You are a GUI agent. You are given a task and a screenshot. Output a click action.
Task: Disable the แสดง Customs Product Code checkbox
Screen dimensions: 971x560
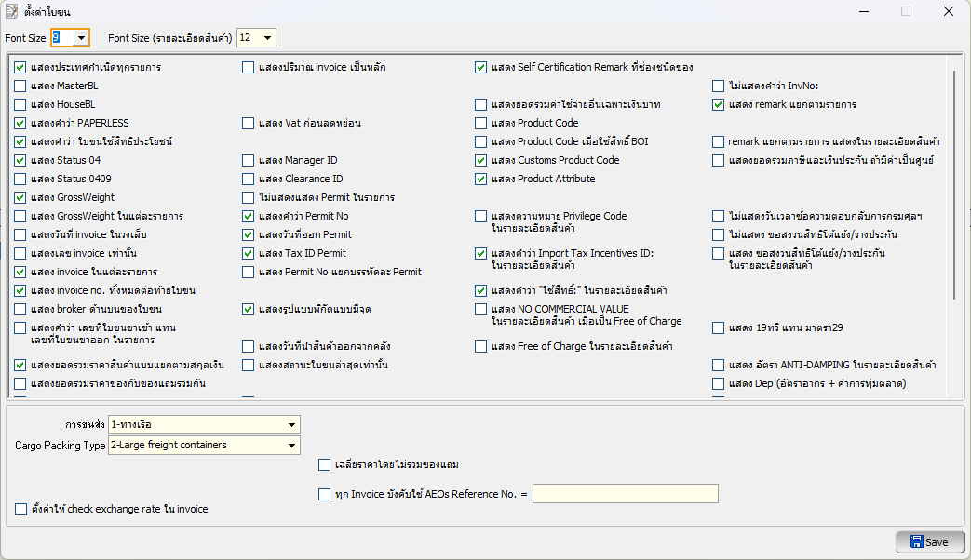coord(481,160)
